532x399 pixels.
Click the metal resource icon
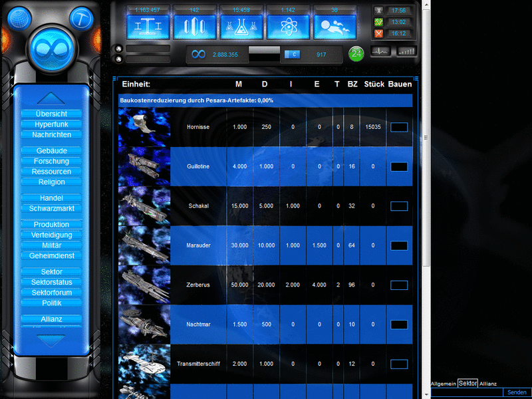(x=148, y=27)
